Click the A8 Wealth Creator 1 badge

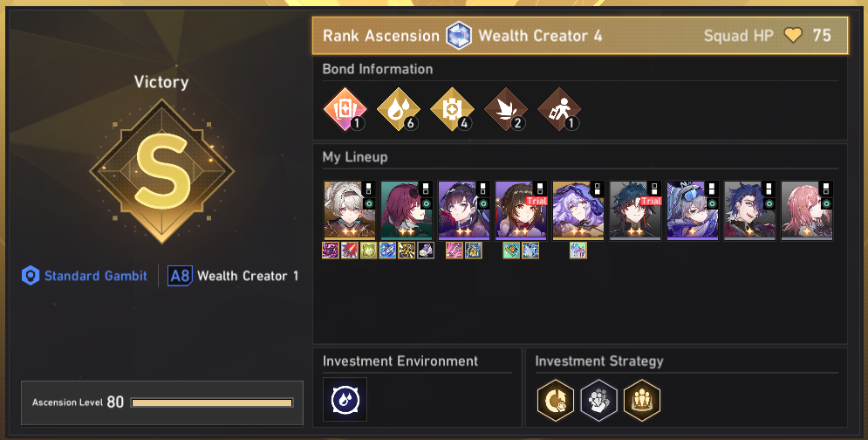(x=233, y=275)
